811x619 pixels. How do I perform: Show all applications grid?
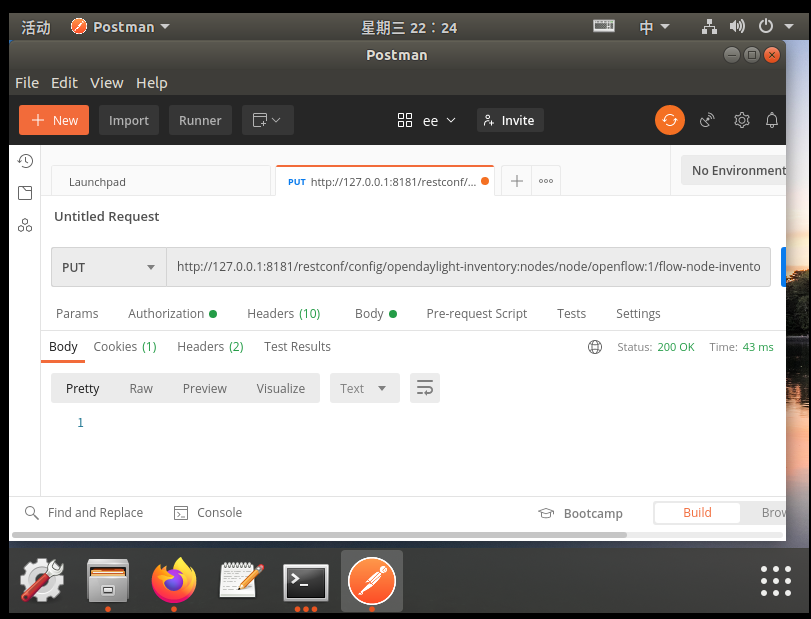(776, 581)
